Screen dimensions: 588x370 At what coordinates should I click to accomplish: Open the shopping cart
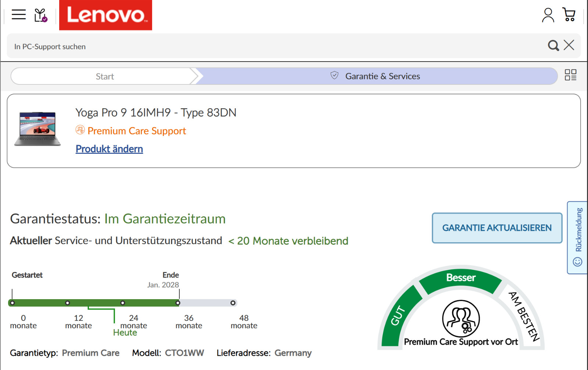569,15
